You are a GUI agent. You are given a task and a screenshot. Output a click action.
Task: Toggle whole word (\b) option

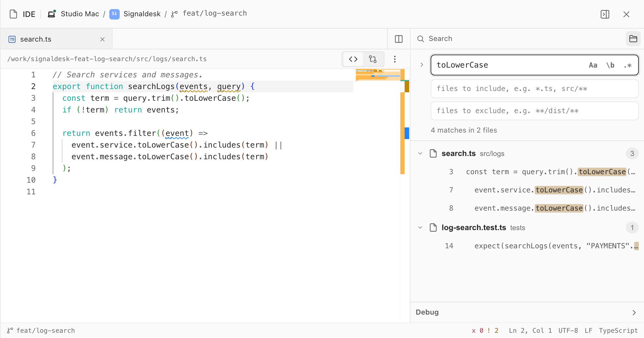tap(610, 65)
